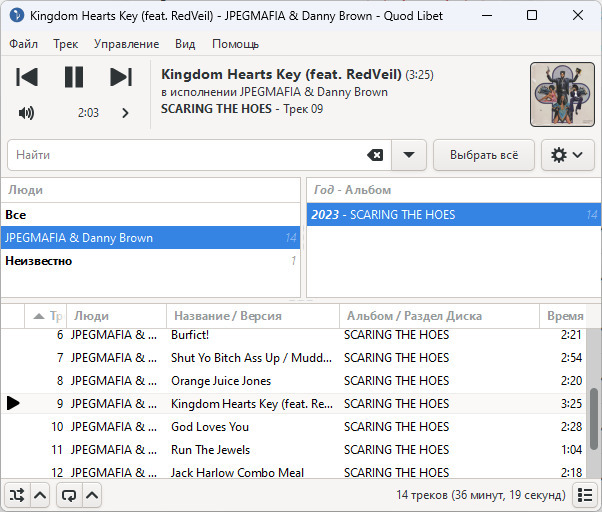Click SCARING THE HOES album cell of track 10
This screenshot has width=602, height=512.
click(396, 427)
